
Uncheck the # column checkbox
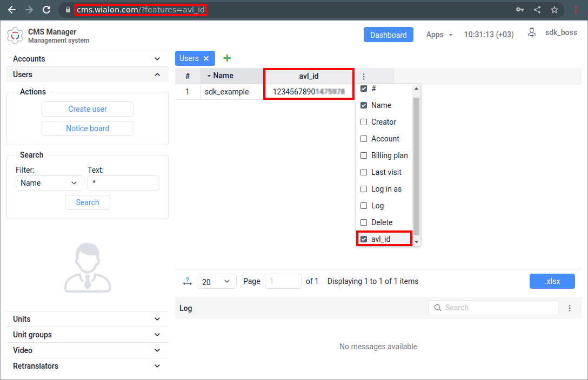363,89
